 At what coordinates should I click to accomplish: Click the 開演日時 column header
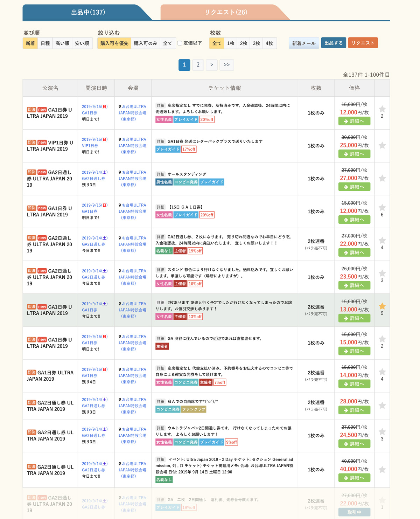[x=96, y=88]
